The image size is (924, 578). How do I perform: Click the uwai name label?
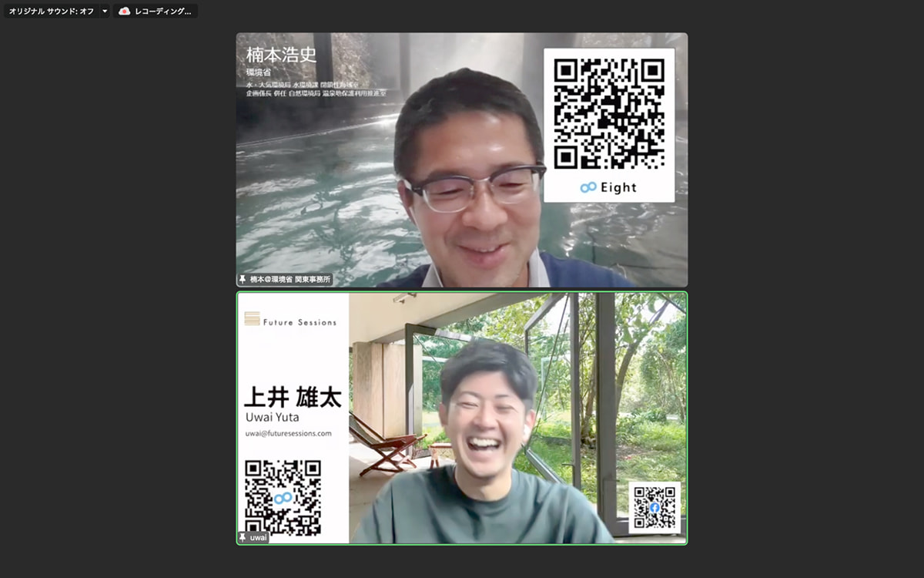point(259,537)
